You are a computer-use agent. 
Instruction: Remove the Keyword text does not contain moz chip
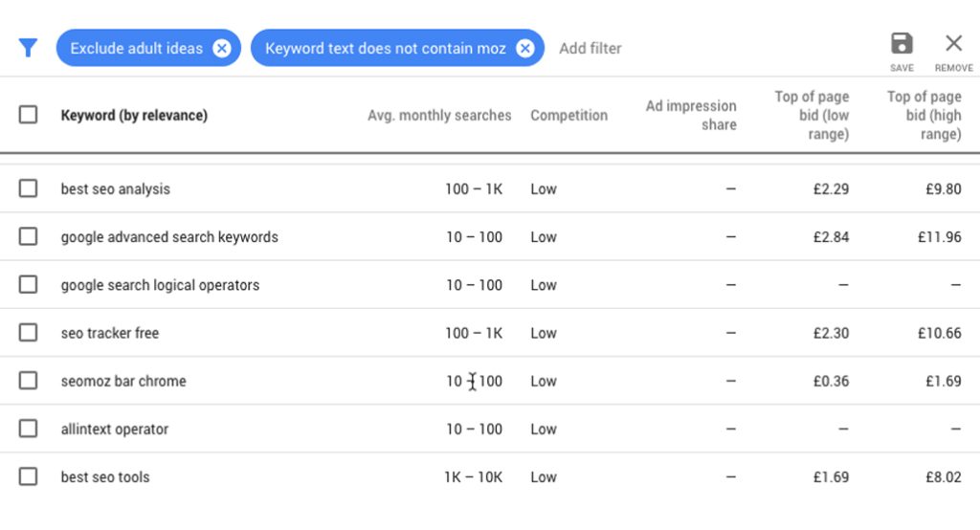(525, 48)
